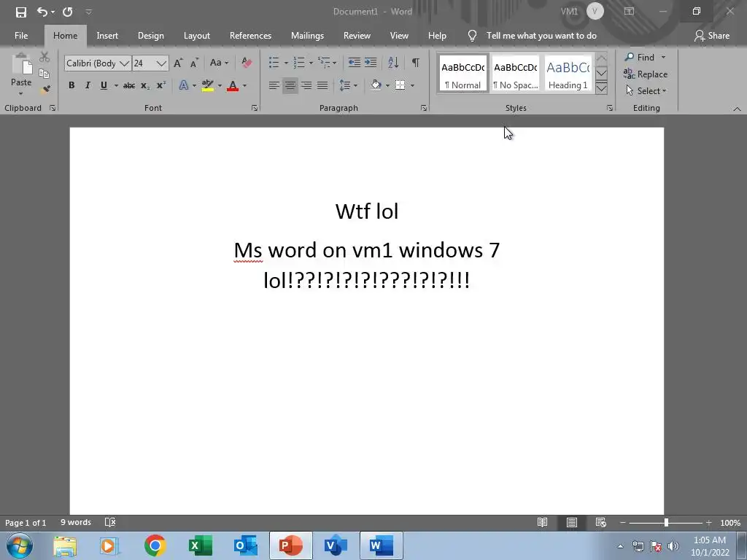Screen dimensions: 747x560
Task: Toggle Bold formatting
Action: pos(71,86)
